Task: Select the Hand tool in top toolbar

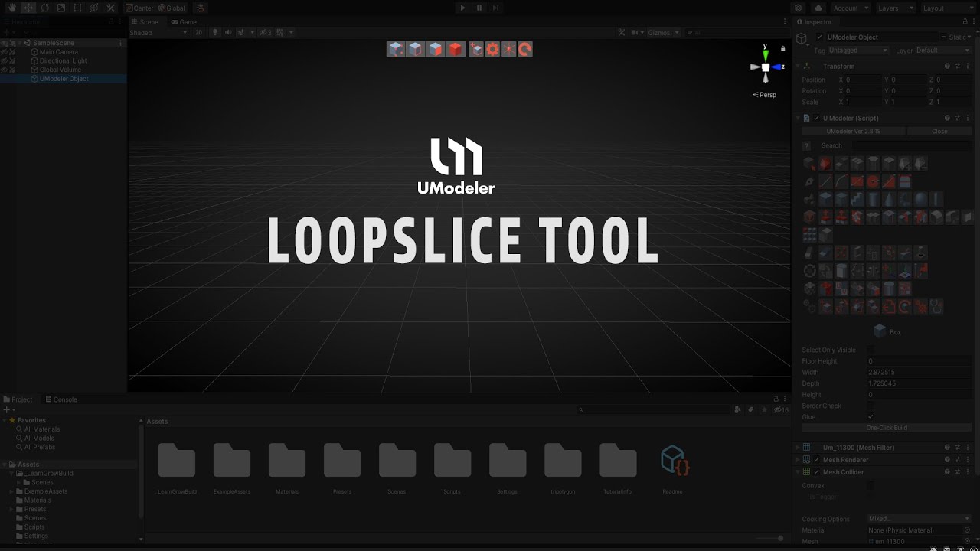Action: (x=11, y=8)
